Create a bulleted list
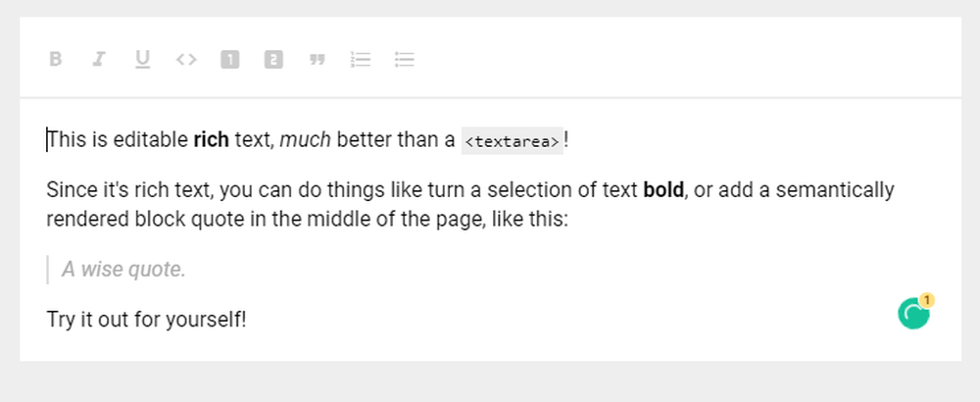This screenshot has width=980, height=402. (x=404, y=60)
